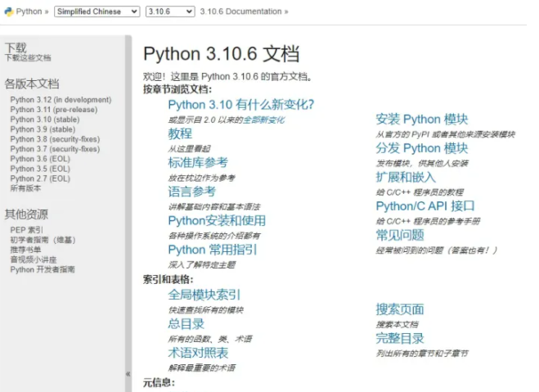Open 全部新变化 inline link
This screenshot has height=392, width=539.
click(264, 120)
